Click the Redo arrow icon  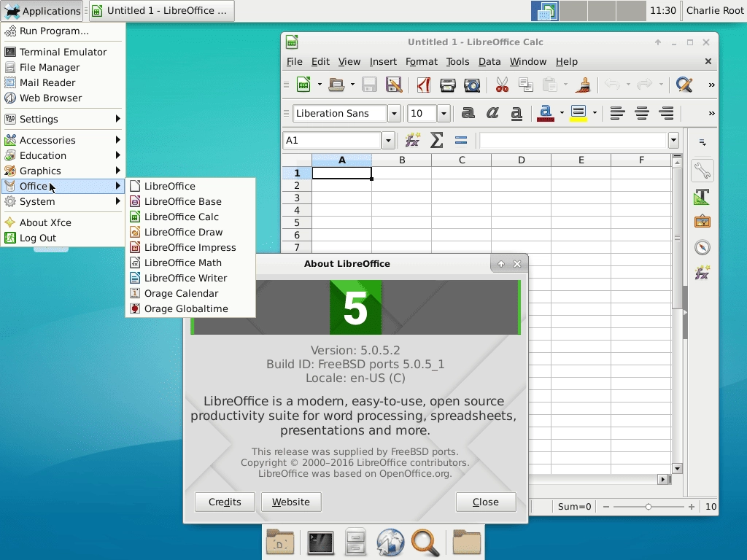pos(645,85)
